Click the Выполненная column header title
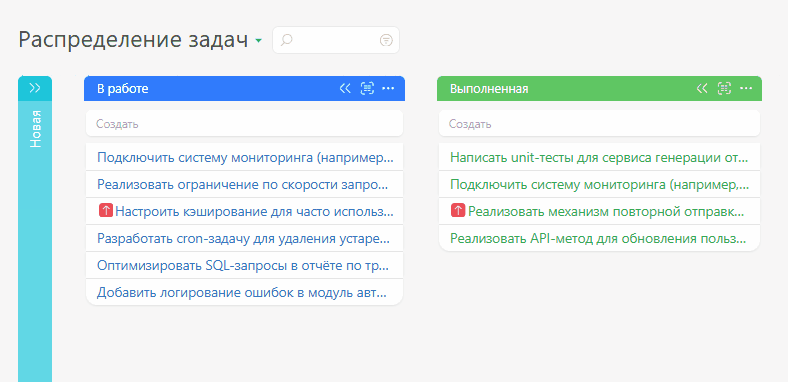Viewport: 788px width, 382px height. pos(489,89)
